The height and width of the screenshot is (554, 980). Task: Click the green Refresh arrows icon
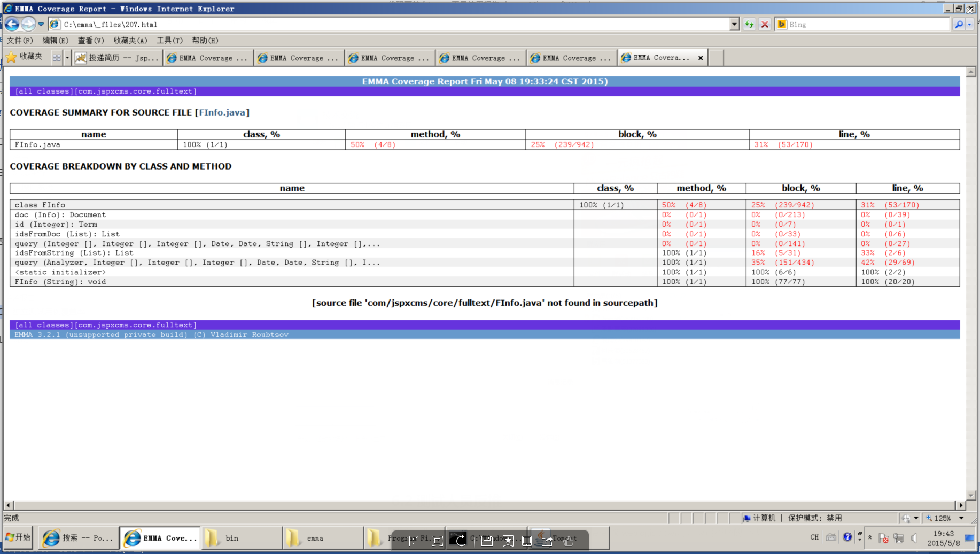tap(749, 24)
